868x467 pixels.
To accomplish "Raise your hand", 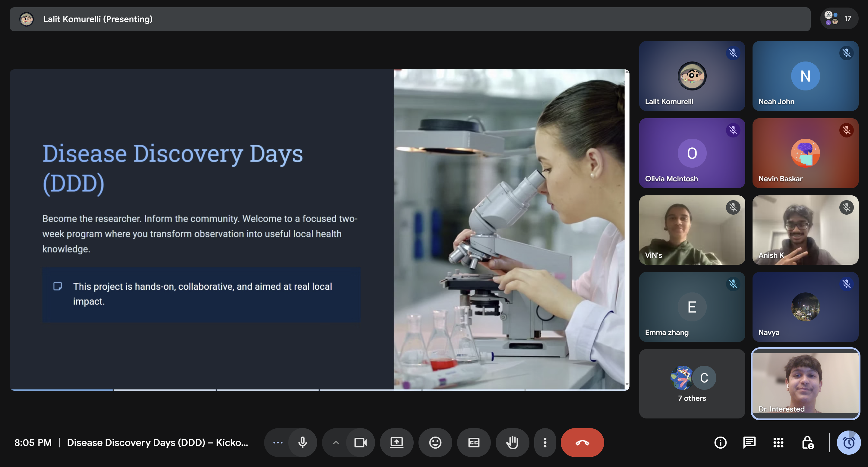I will (x=513, y=443).
